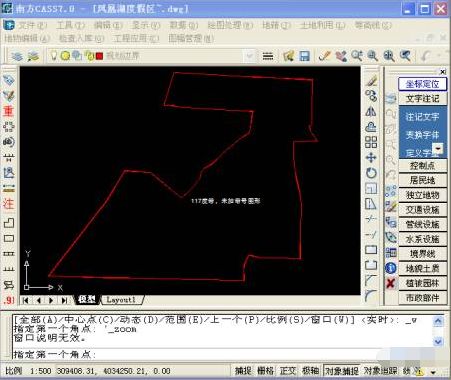The height and width of the screenshot is (380, 451).
Task: Click the mirror tool icon
Action: coord(371,111)
